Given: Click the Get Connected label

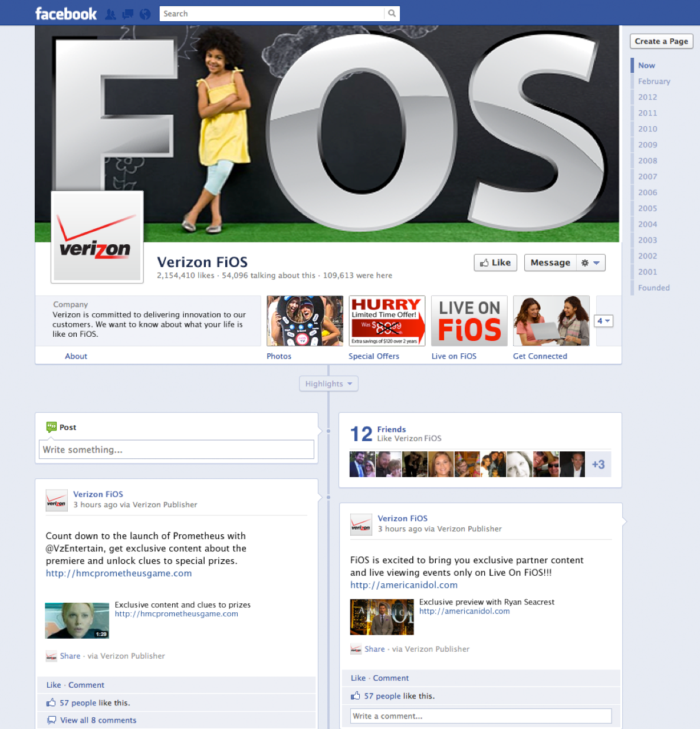Looking at the screenshot, I should [540, 356].
